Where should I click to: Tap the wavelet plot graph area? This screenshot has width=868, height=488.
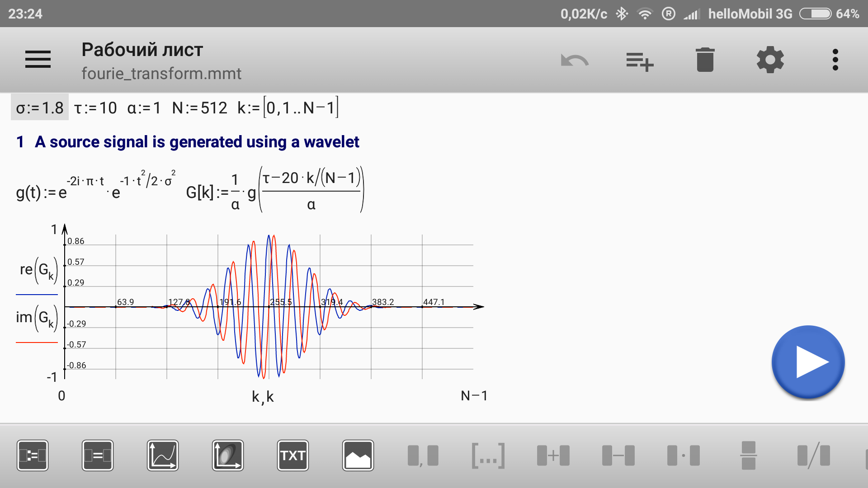point(269,306)
